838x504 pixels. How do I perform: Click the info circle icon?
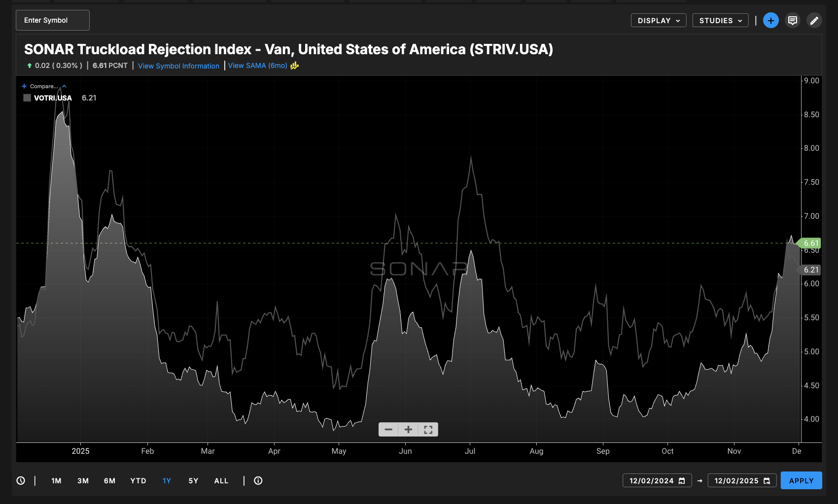pyautogui.click(x=258, y=481)
